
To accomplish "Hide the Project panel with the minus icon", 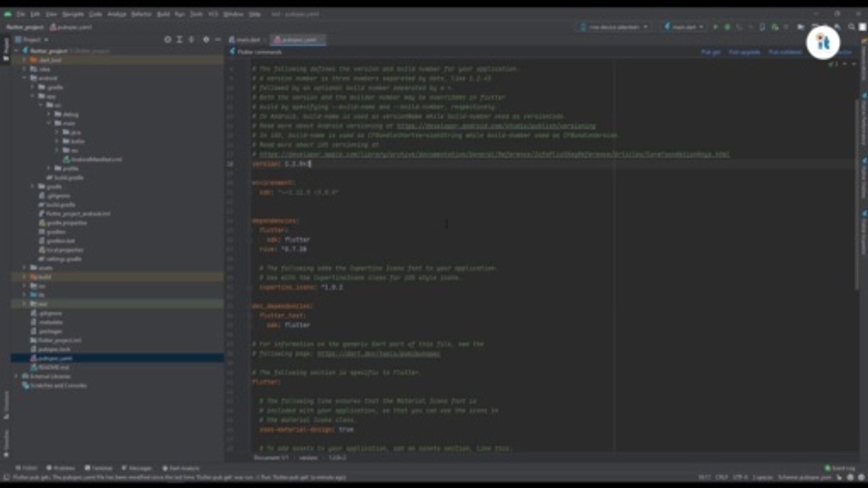I will 217,40.
